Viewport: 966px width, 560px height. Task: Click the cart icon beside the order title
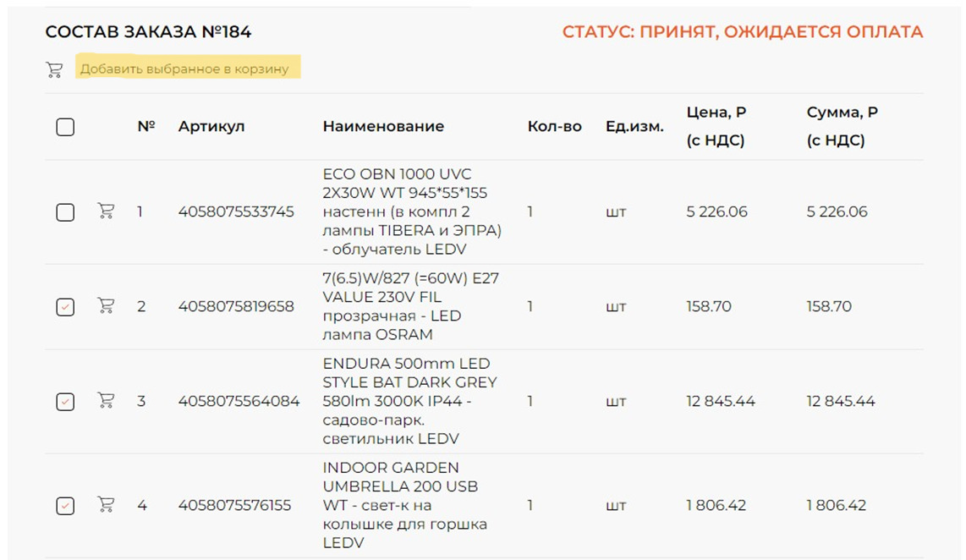(x=53, y=69)
